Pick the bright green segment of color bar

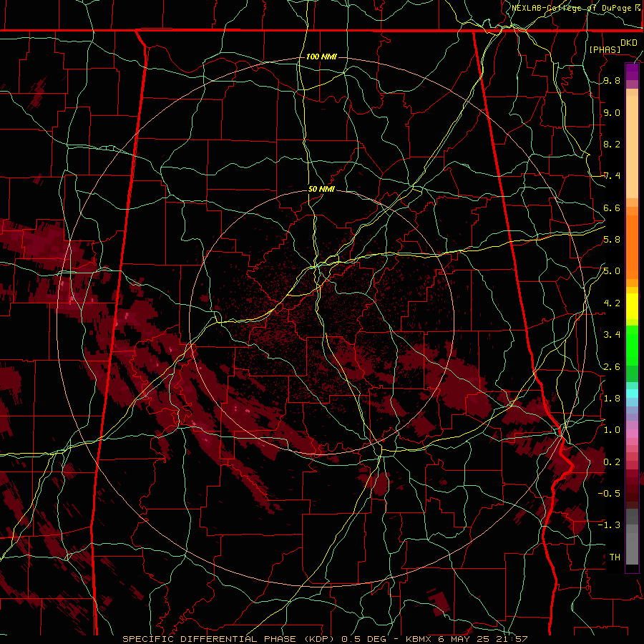click(632, 345)
